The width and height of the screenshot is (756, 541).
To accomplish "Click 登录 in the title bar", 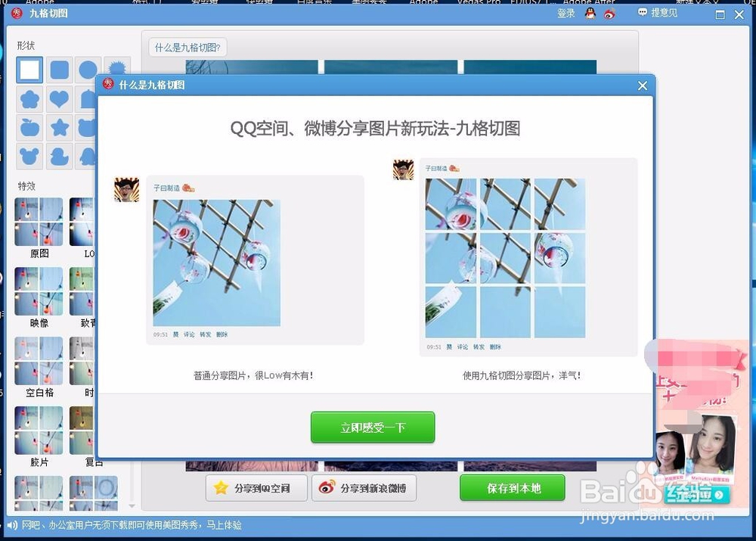I will tap(565, 12).
